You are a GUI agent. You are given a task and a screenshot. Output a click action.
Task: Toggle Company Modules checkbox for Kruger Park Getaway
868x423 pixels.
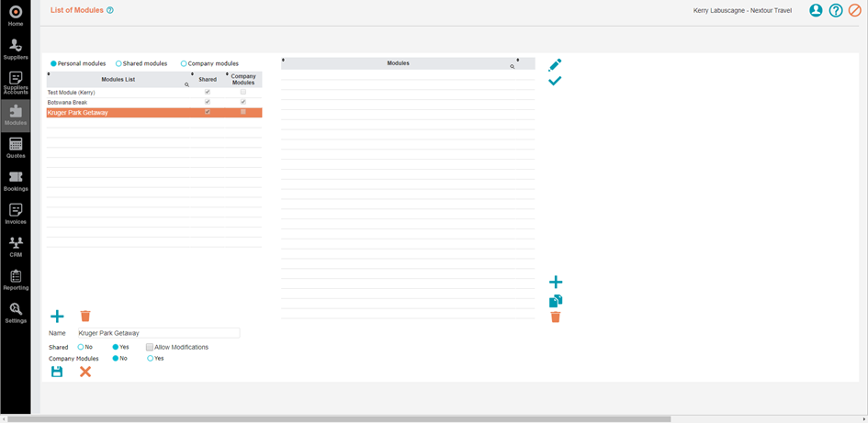(243, 112)
